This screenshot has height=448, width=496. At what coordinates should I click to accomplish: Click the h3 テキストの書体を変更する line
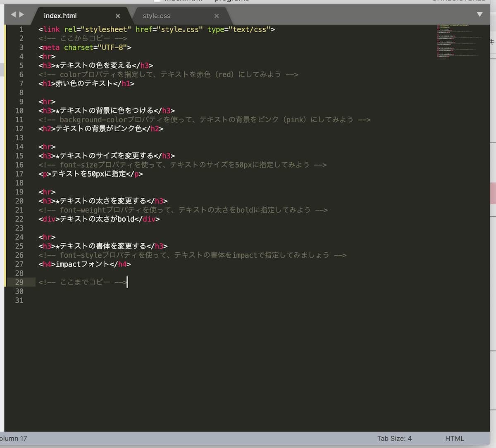pyautogui.click(x=103, y=246)
